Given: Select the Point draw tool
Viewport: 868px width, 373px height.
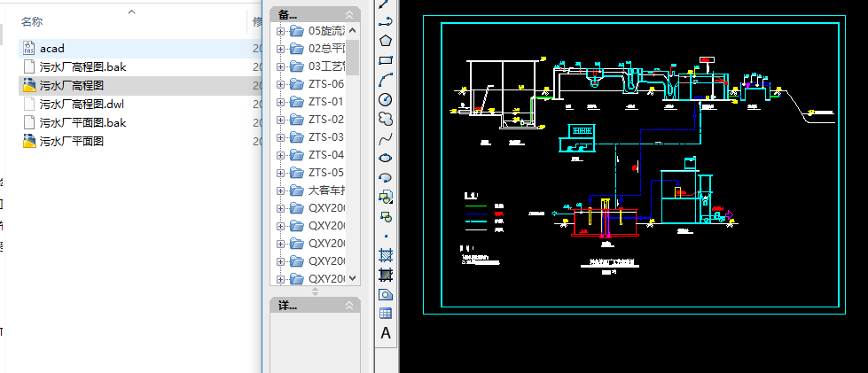Looking at the screenshot, I should click(x=386, y=236).
